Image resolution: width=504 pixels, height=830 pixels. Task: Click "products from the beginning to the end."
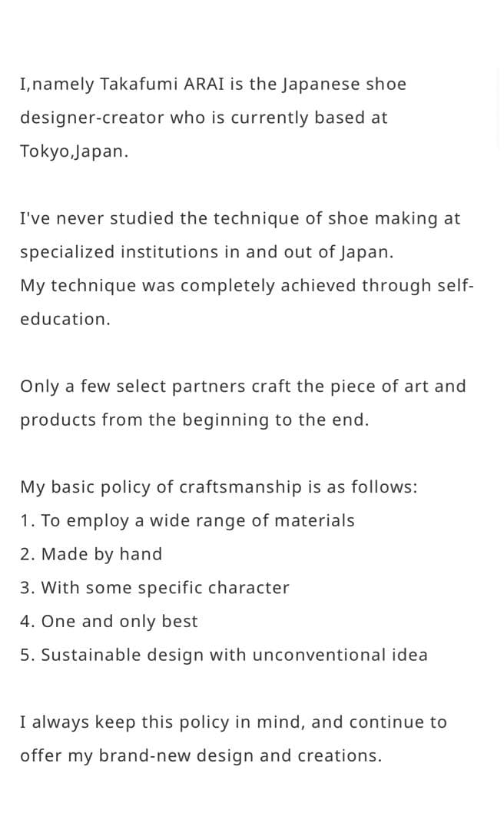[194, 420]
